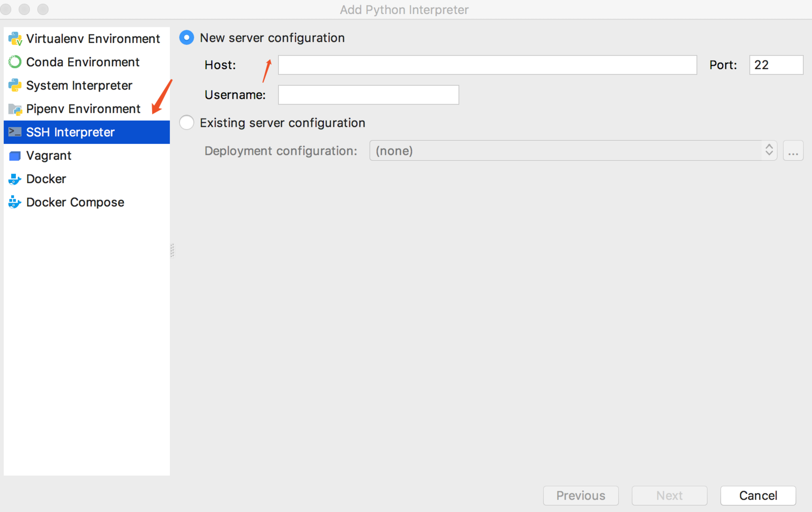The height and width of the screenshot is (512, 812).
Task: Click the Docker Compose icon
Action: tap(15, 202)
